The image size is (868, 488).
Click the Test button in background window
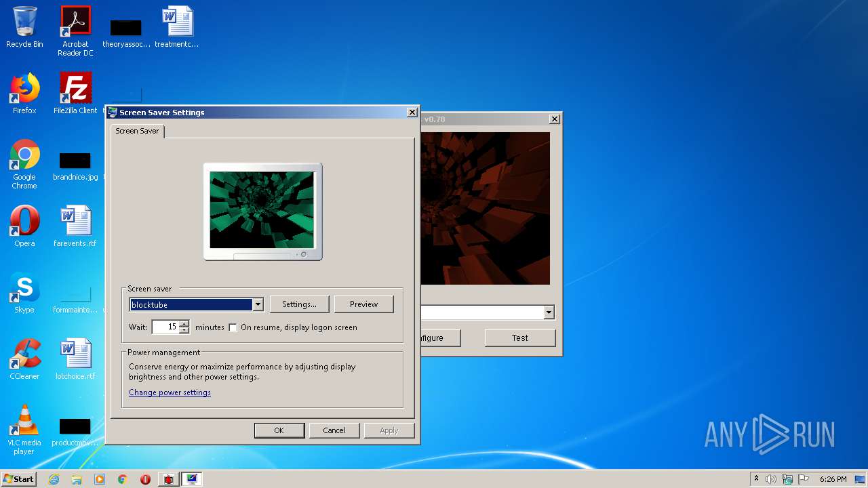click(x=520, y=338)
